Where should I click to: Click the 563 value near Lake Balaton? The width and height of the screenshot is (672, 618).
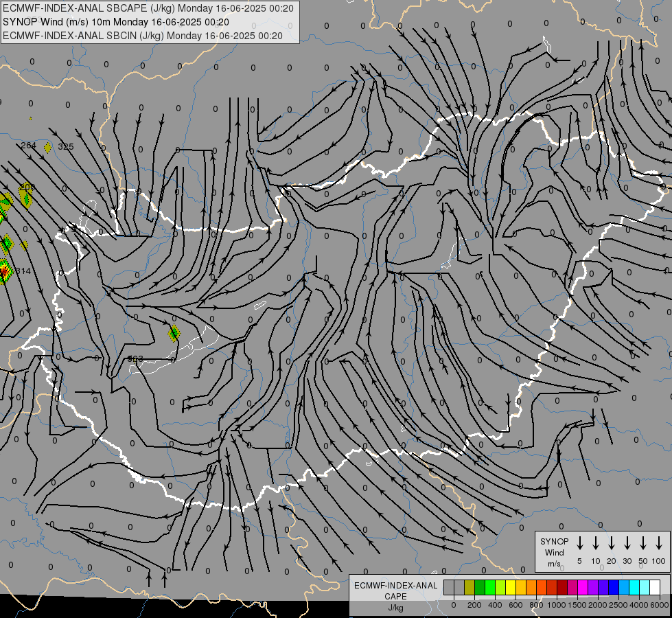click(135, 358)
